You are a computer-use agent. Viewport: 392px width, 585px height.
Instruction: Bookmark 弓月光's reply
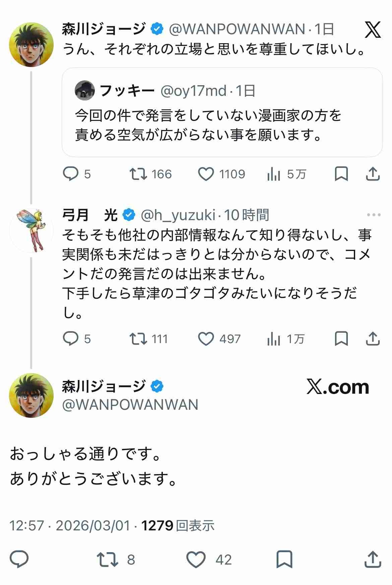342,339
